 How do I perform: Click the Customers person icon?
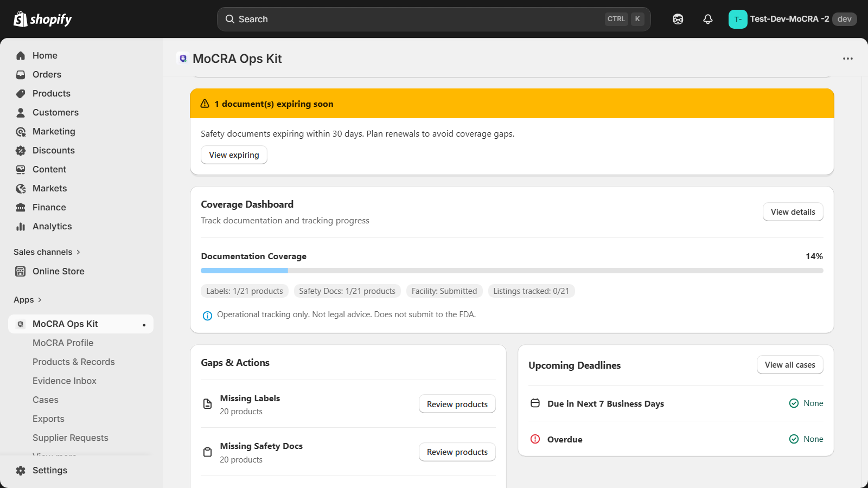click(21, 112)
